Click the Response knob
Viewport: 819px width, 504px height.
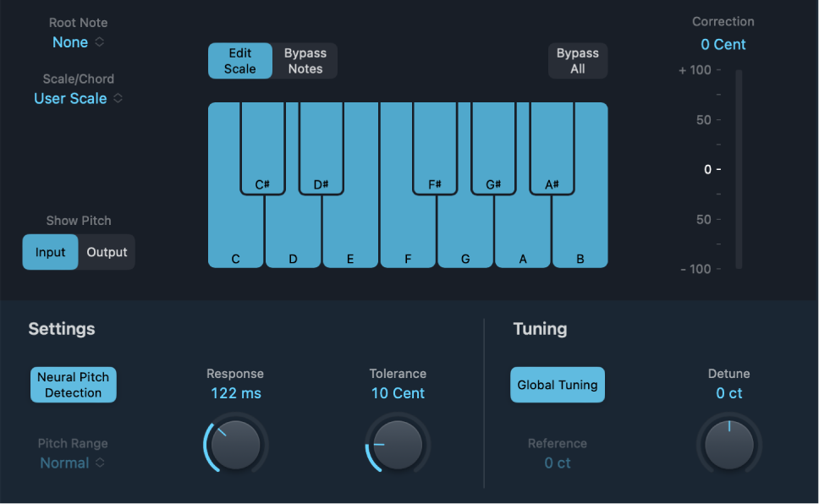[236, 445]
